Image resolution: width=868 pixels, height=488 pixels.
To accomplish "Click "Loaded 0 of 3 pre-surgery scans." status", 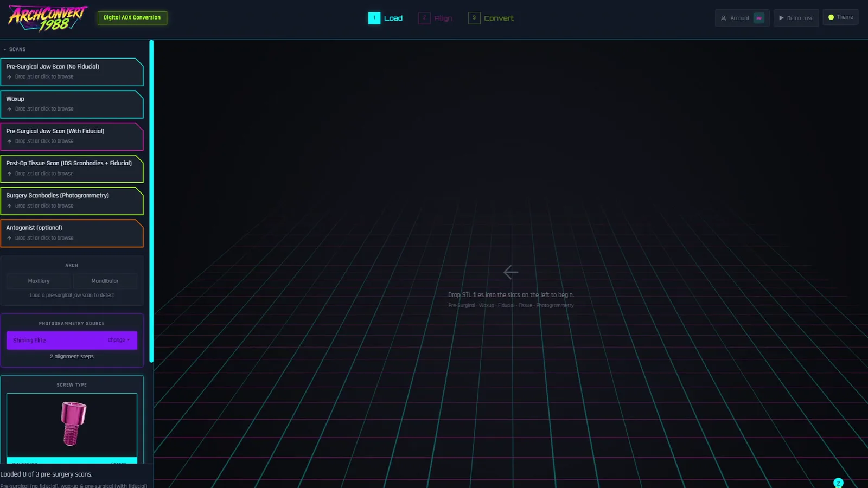I will pos(46,474).
